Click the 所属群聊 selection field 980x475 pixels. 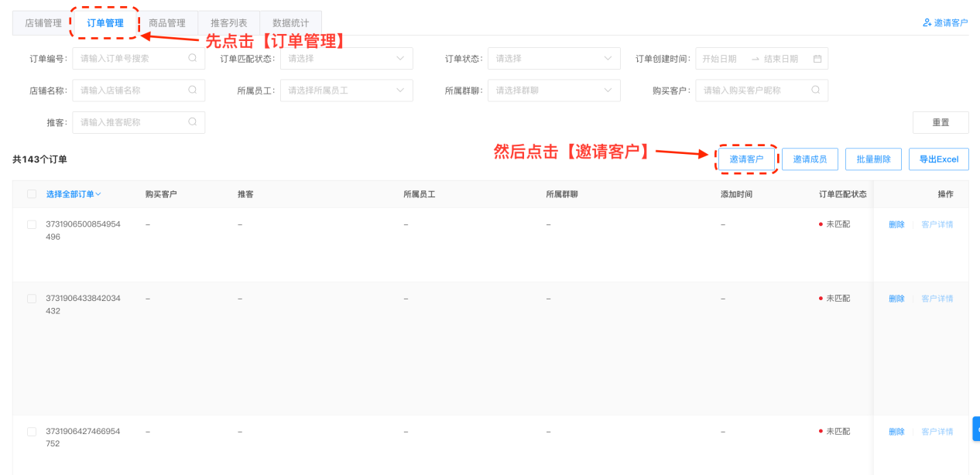pos(553,91)
